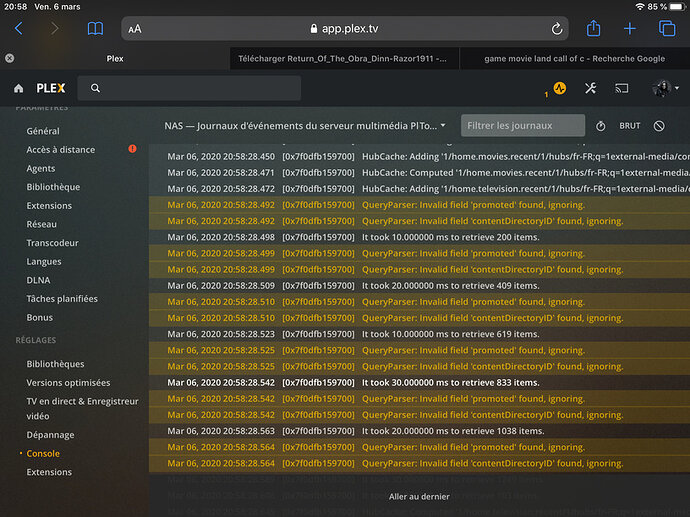Focus the Filtrer les journaux field
Image resolution: width=690 pixels, height=517 pixels.
tap(523, 125)
